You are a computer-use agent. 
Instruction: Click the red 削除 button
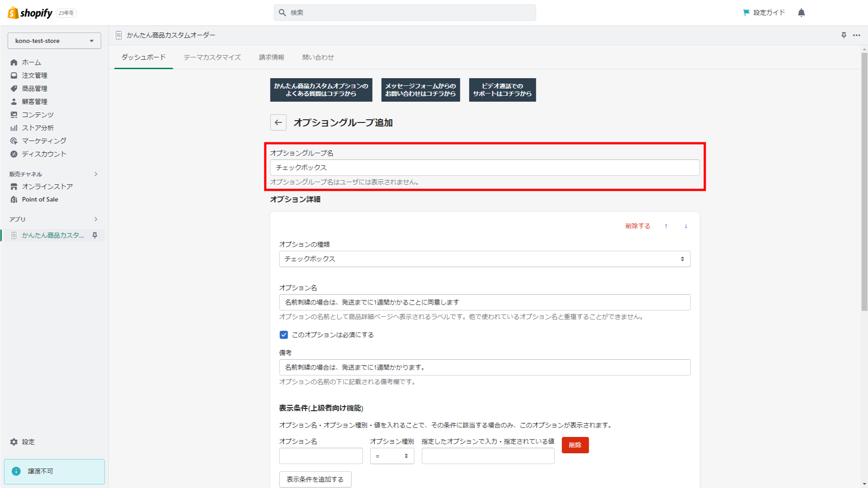tap(575, 445)
